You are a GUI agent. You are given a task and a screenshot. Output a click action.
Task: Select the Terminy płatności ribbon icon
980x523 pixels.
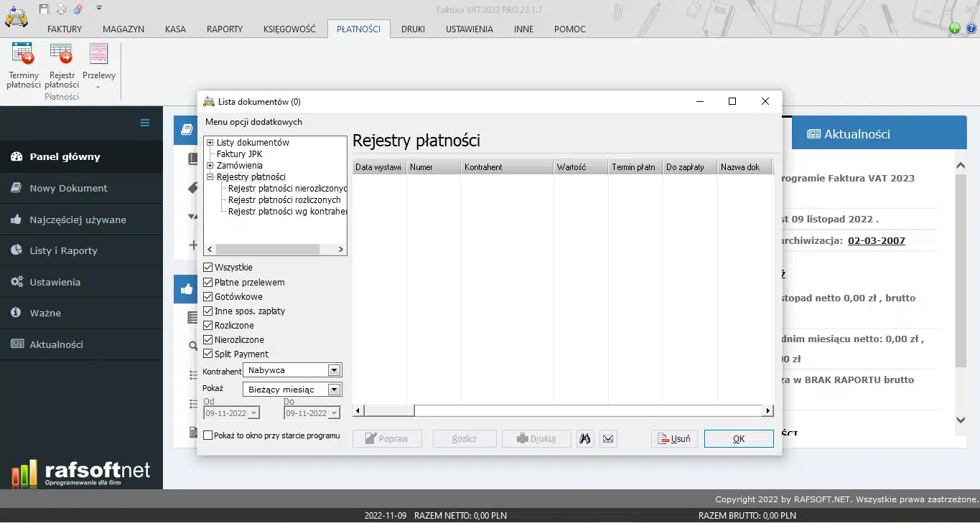(22, 65)
